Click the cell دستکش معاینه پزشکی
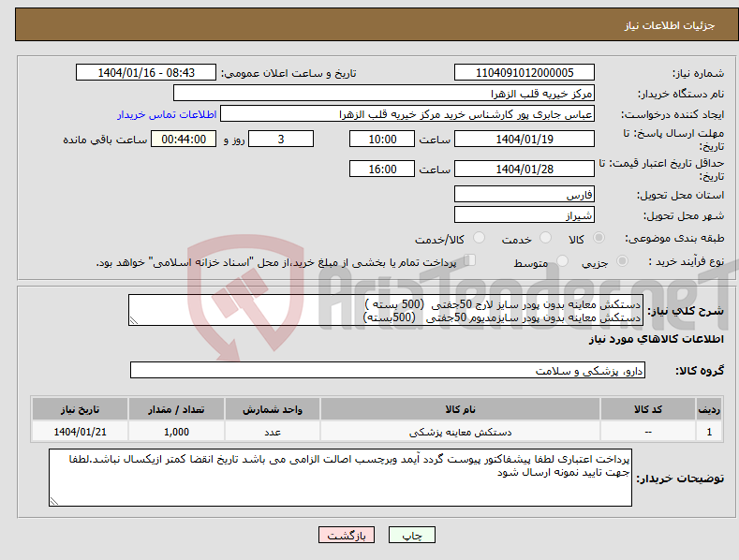 tap(460, 432)
